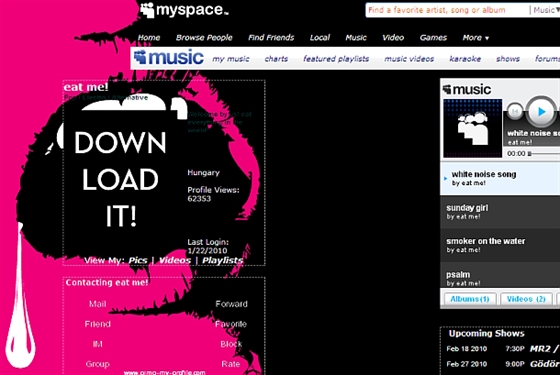Open the Music search category dropdown

546,10
